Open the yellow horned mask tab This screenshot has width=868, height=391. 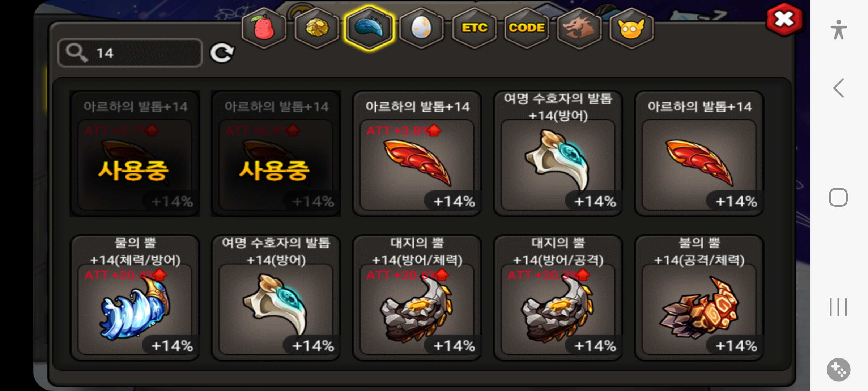(x=631, y=28)
